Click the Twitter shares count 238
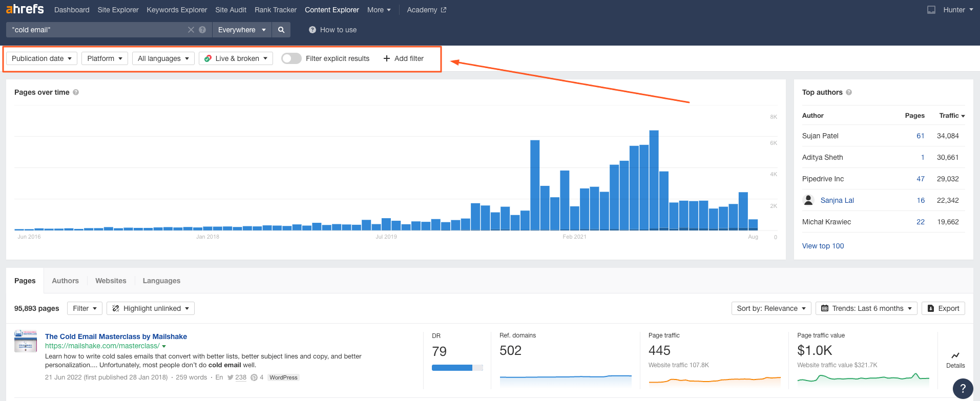The height and width of the screenshot is (401, 980). (x=241, y=377)
